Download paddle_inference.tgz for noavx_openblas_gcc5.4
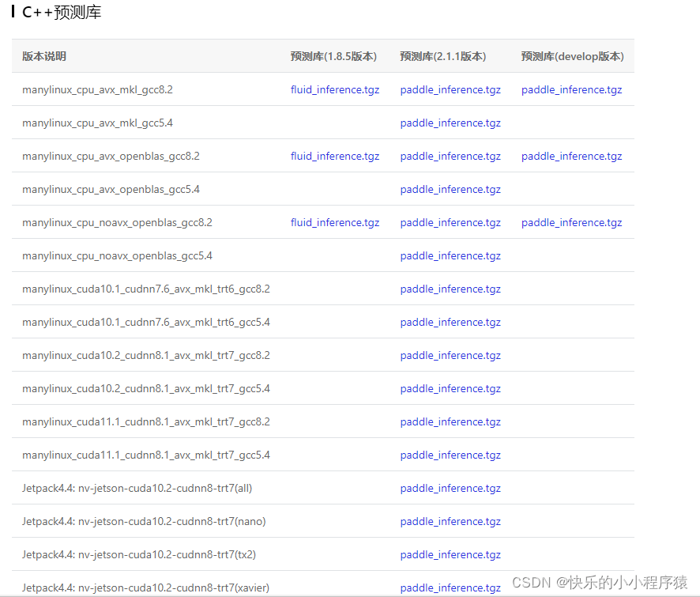The width and height of the screenshot is (700, 597). 450,255
